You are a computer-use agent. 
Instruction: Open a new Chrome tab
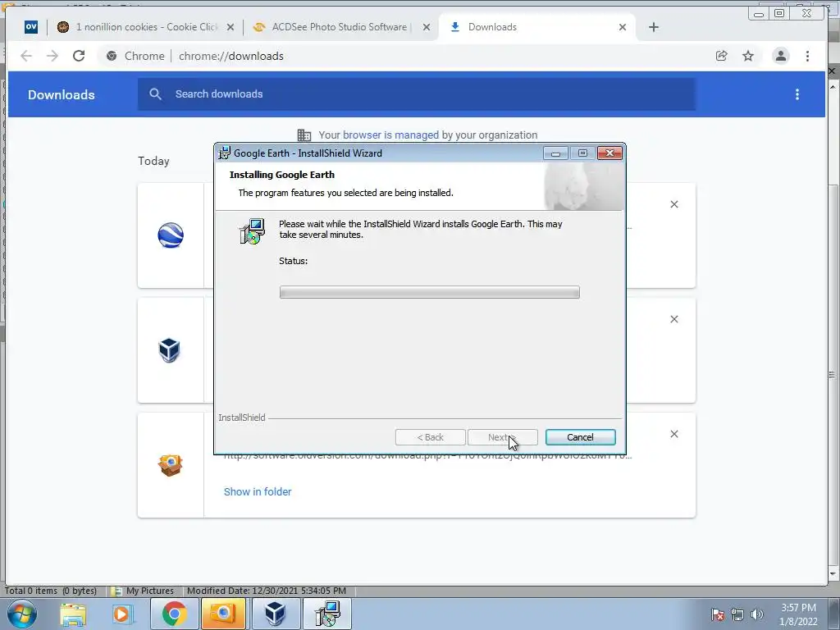654,27
